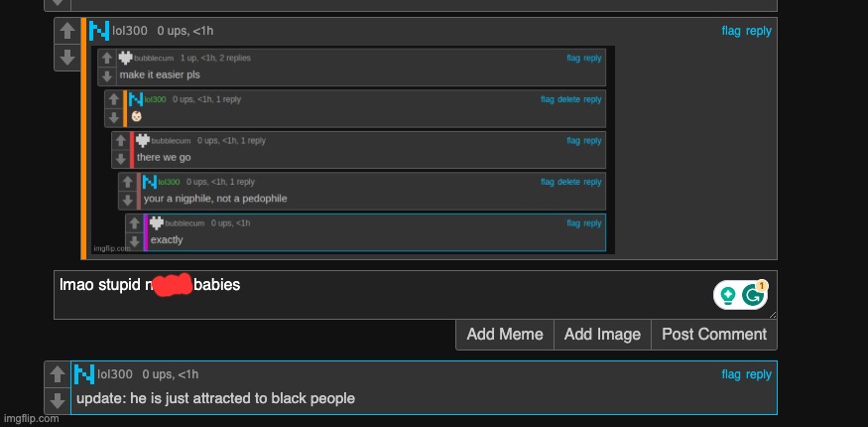Upvote the bottom 'update' comment by lol300
Viewport: 868px width, 427px height.
[58, 374]
